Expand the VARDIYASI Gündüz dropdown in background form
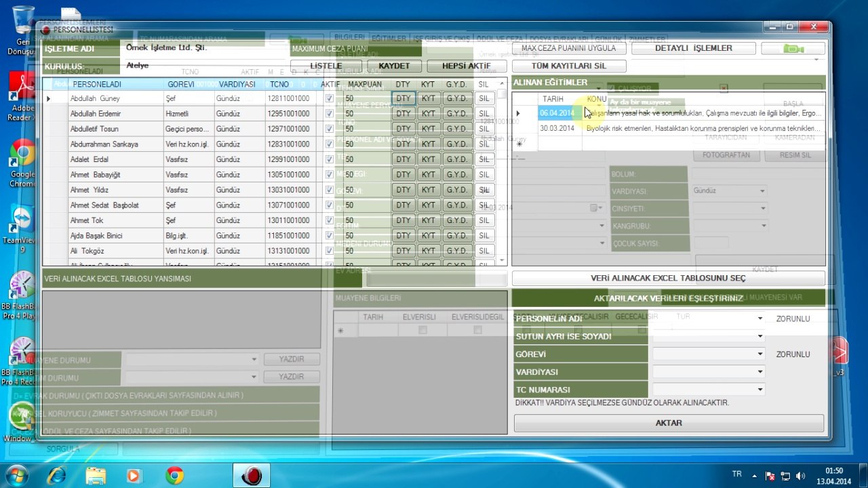Image resolution: width=868 pixels, height=488 pixels. point(763,191)
